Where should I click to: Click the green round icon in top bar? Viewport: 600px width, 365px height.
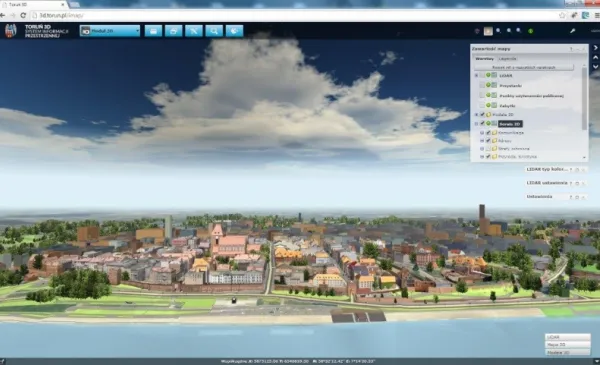tap(530, 31)
